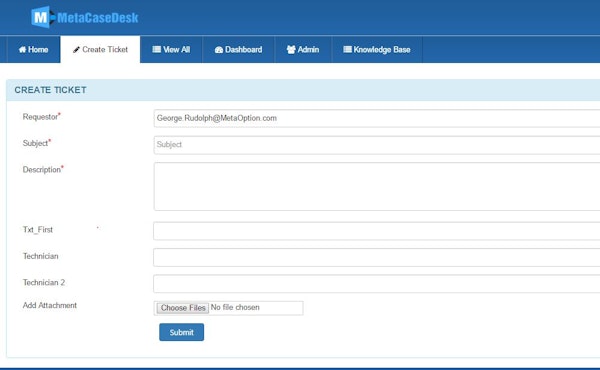Viewport: 600px width, 370px height.
Task: Click the Home house icon
Action: click(22, 50)
